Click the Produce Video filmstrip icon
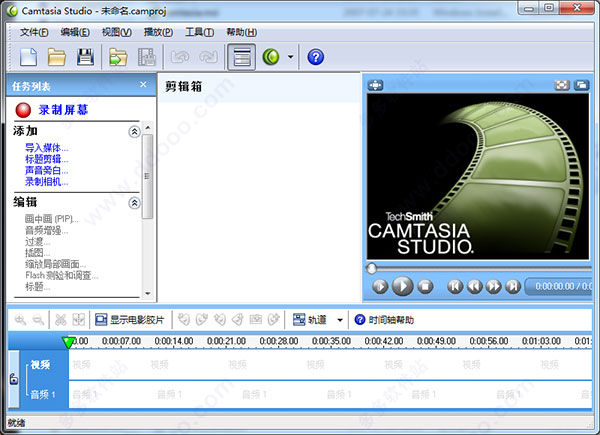600x435 pixels. point(147,57)
